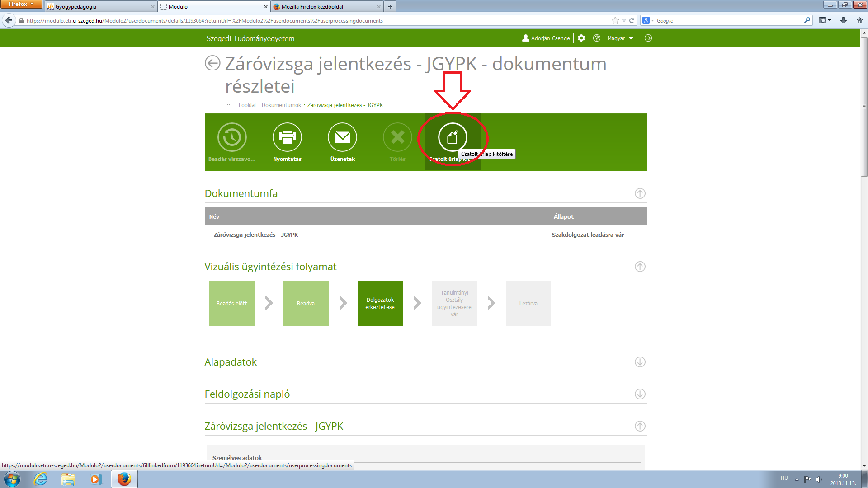Open the Üzenetek messages icon
The width and height of the screenshot is (868, 488).
point(342,137)
